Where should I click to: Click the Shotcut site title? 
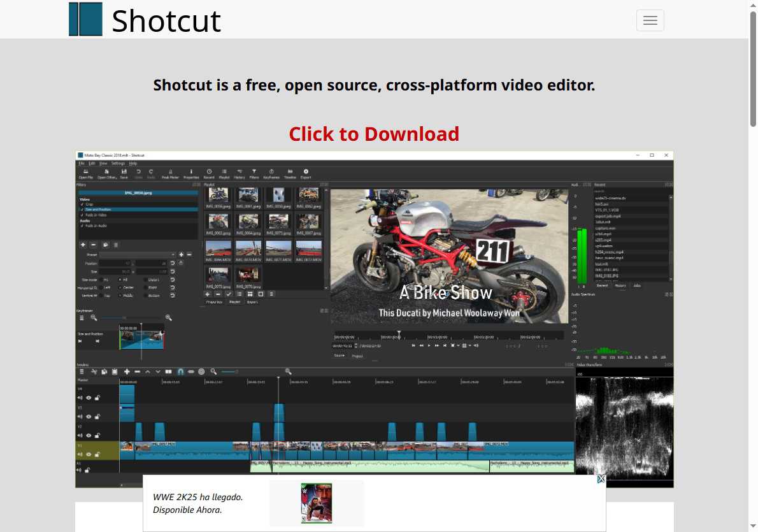pyautogui.click(x=166, y=21)
